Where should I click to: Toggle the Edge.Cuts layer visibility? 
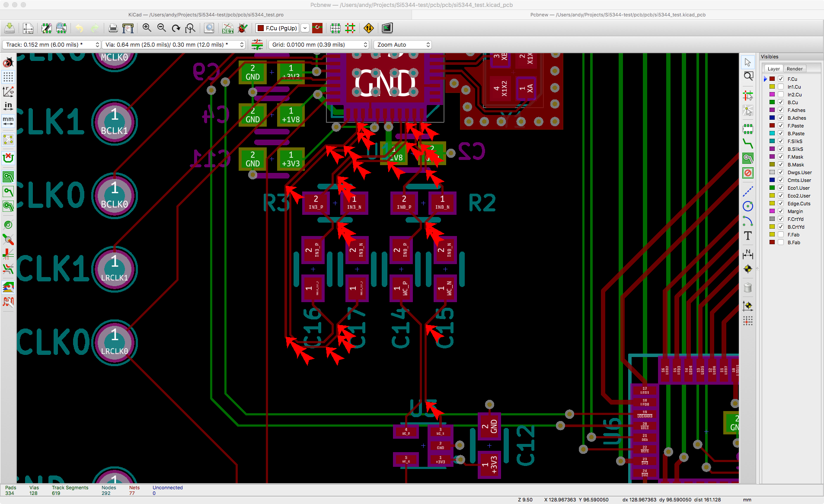pos(781,204)
